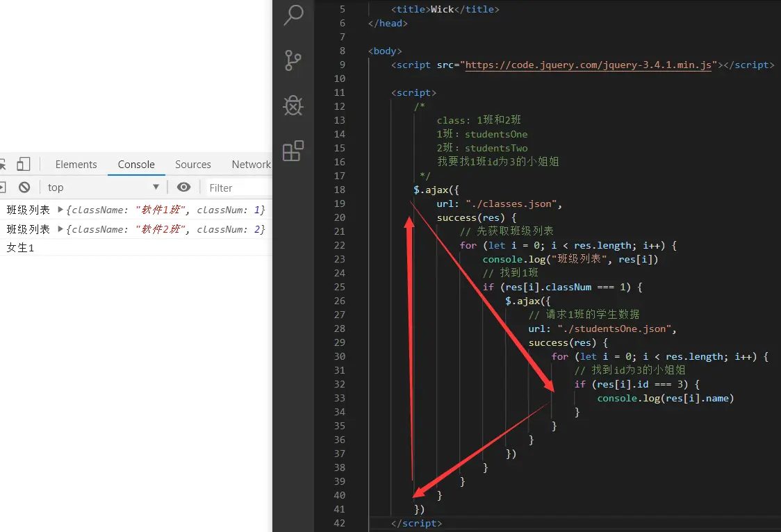The image size is (781, 532).
Task: Click the "./studentsOne.json" string in code
Action: (x=614, y=329)
